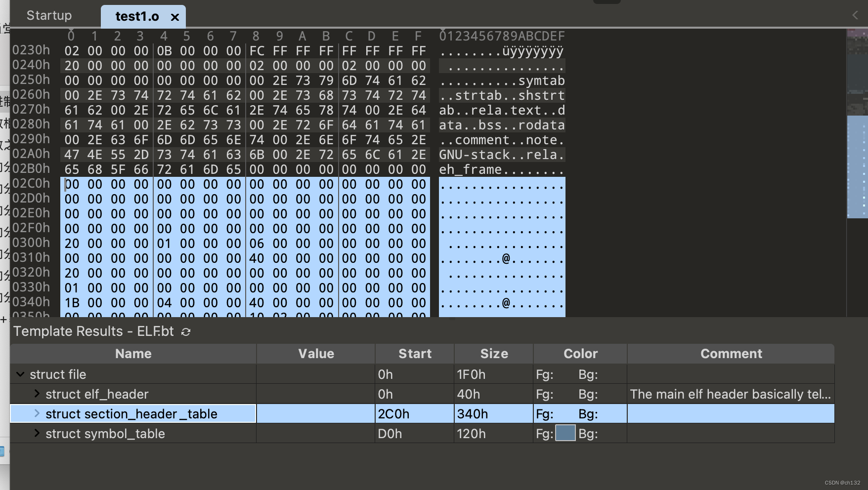The height and width of the screenshot is (490, 868).
Task: Click the Template Results - ELF.bt title
Action: click(x=93, y=331)
